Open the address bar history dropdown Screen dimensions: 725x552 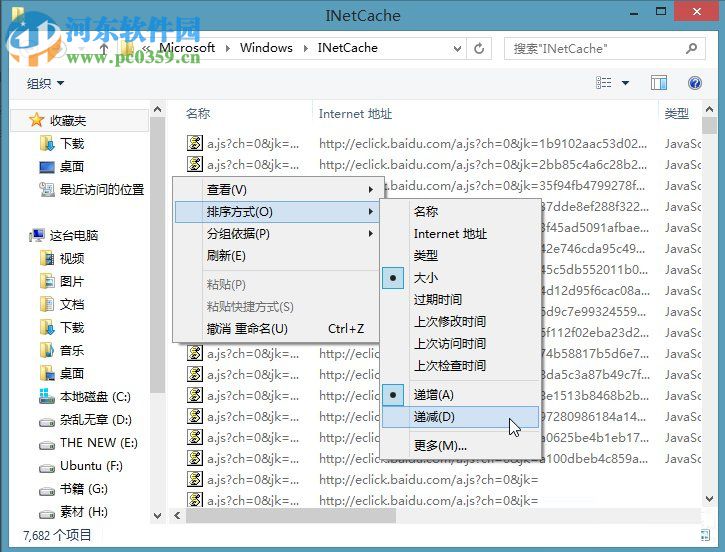[x=457, y=48]
